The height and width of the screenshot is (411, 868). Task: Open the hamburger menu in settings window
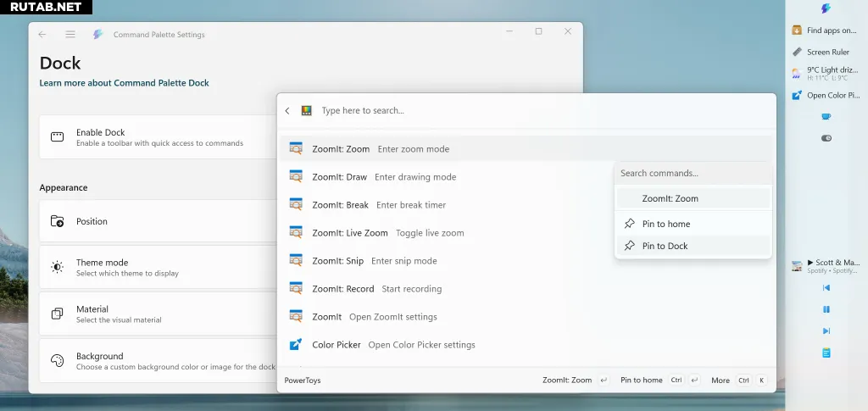70,35
